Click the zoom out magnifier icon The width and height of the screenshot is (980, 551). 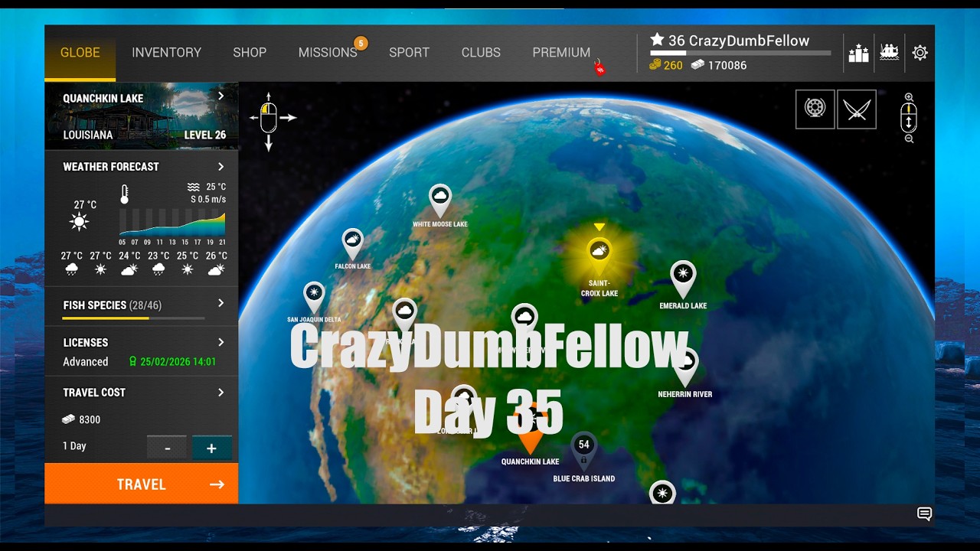point(909,139)
